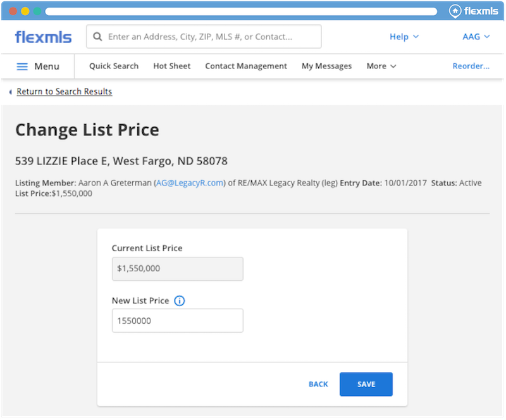Open the AAG account dropdown

pos(476,37)
